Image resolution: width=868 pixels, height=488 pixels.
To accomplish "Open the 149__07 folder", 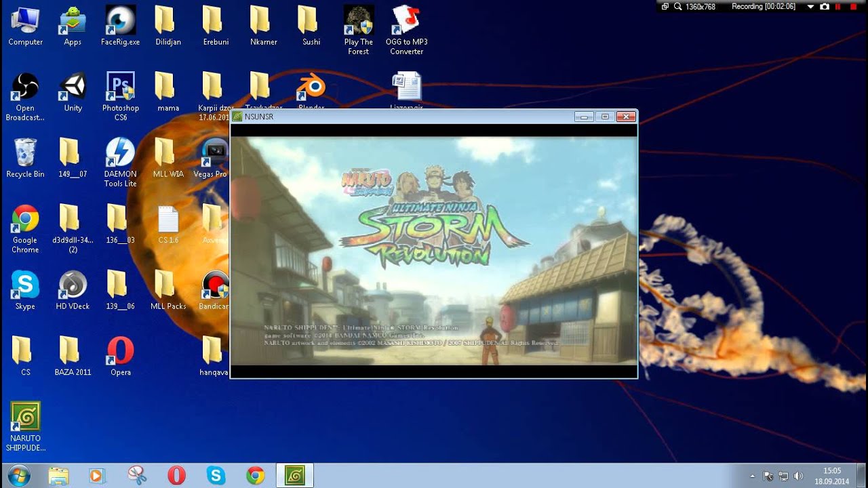I will 73,159.
